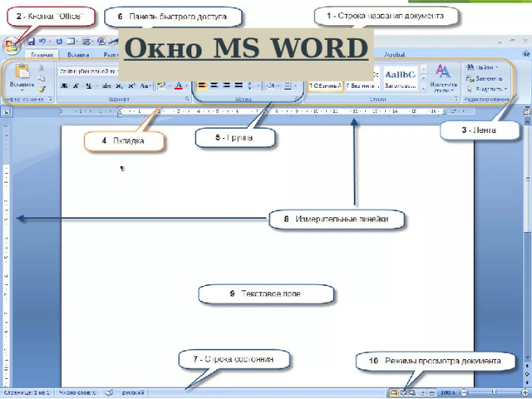Switch to Web Layout view
The height and width of the screenshot is (399, 532).
pos(412,392)
